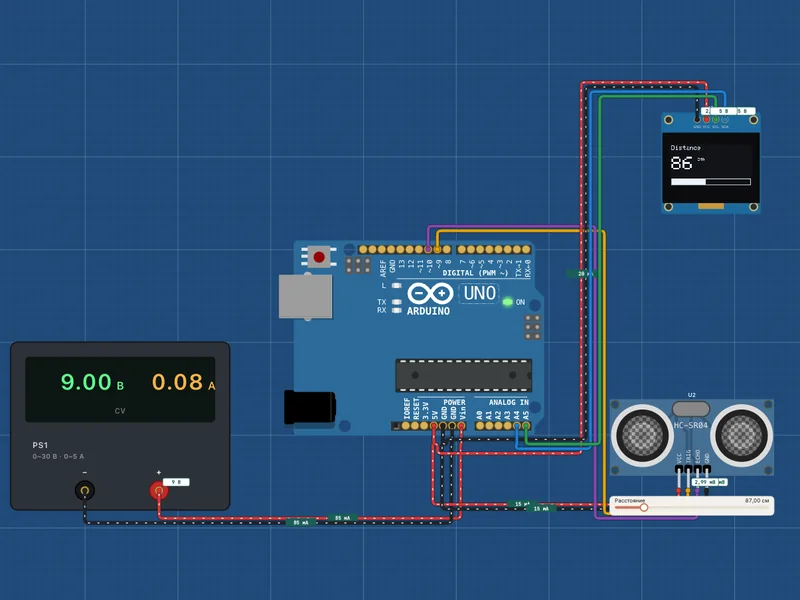Viewport: 800px width, 600px height.
Task: Click the green ON LED on the Arduino
Action: coord(508,302)
